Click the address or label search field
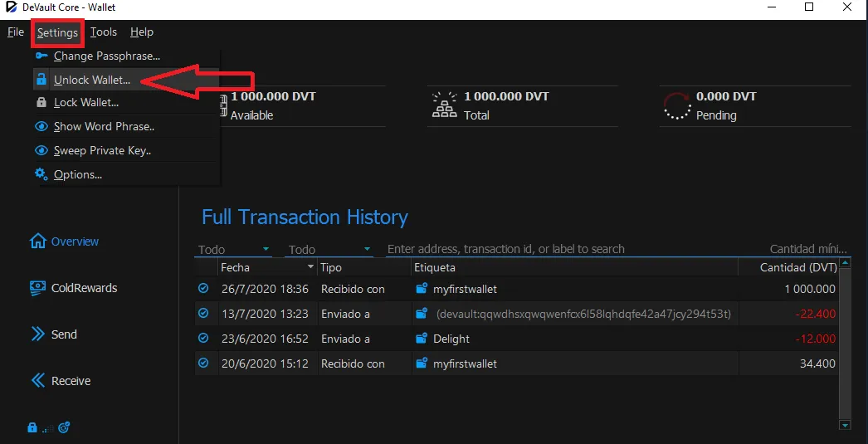 [x=573, y=249]
